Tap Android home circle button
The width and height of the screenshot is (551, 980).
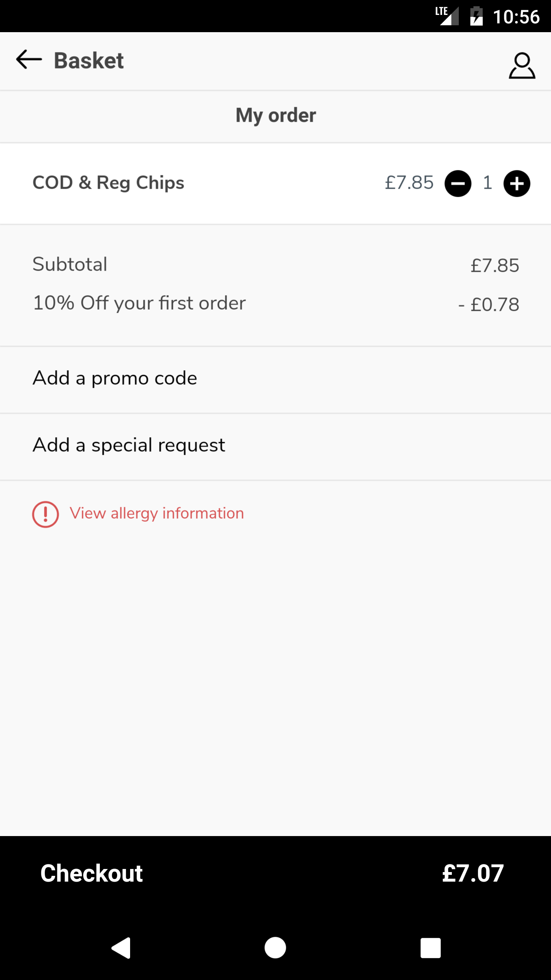pyautogui.click(x=275, y=948)
